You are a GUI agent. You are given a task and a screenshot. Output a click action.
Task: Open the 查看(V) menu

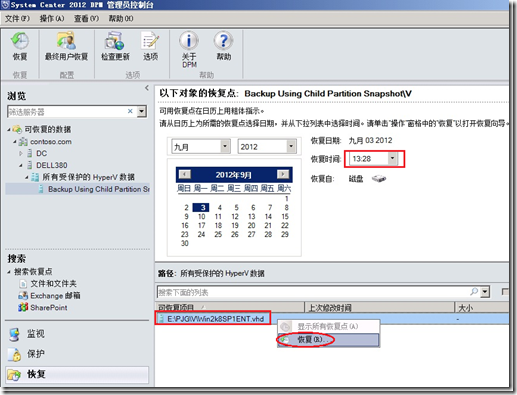(x=86, y=18)
